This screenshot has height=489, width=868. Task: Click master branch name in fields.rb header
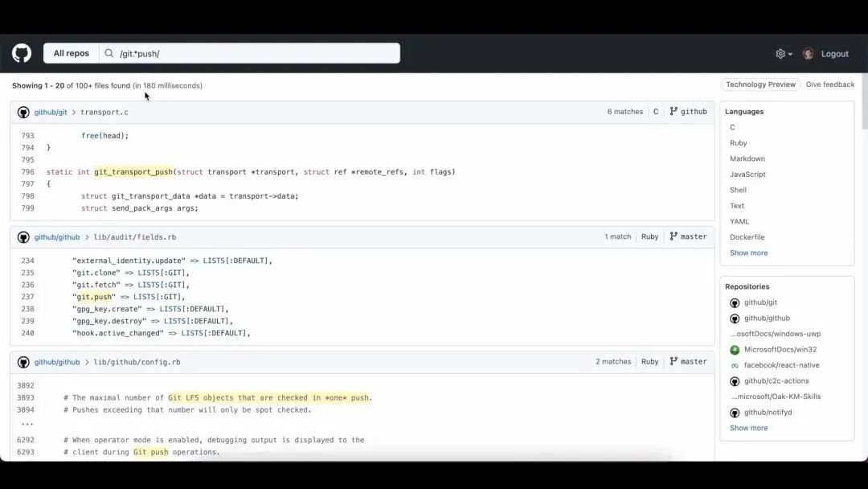[x=694, y=236]
